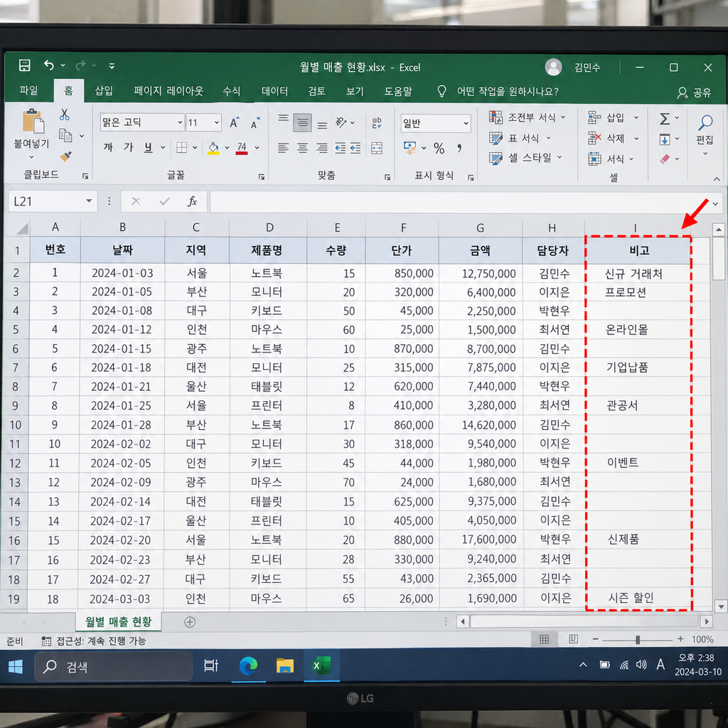This screenshot has width=728, height=728.
Task: Click into the formula bar
Action: pos(460,202)
